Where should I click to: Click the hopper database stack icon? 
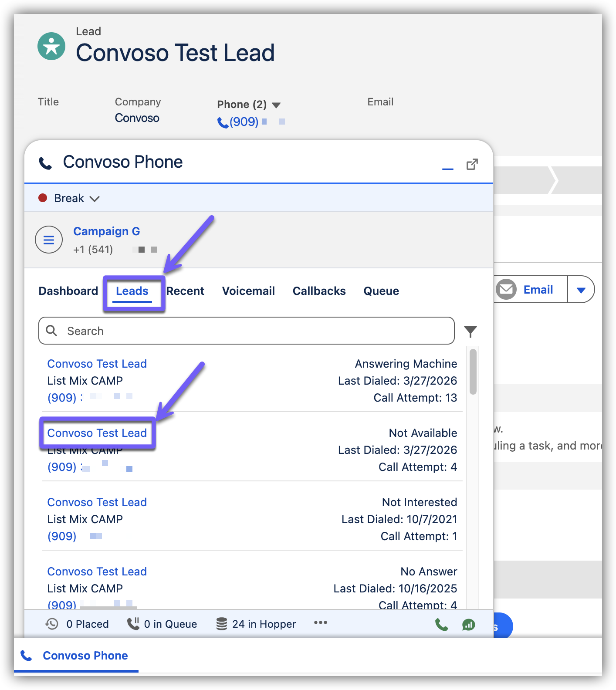222,624
